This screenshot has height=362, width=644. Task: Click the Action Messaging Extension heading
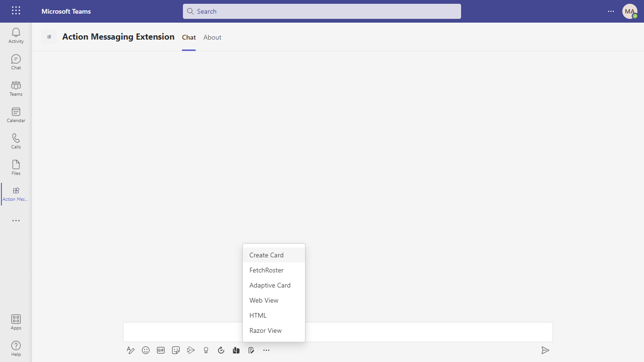coord(118,37)
